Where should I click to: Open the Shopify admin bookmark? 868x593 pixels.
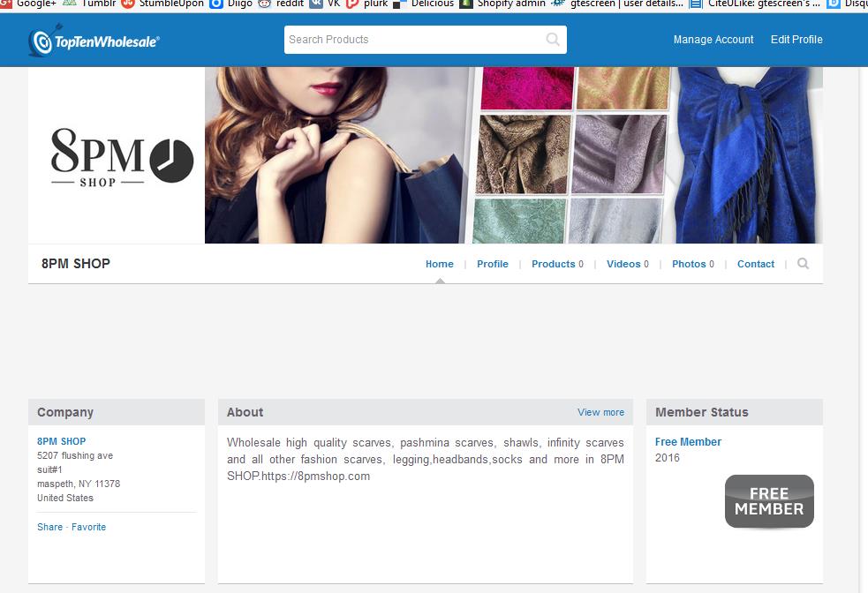click(502, 4)
